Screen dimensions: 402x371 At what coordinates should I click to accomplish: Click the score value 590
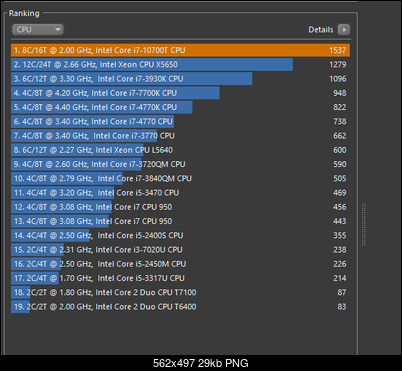(340, 164)
